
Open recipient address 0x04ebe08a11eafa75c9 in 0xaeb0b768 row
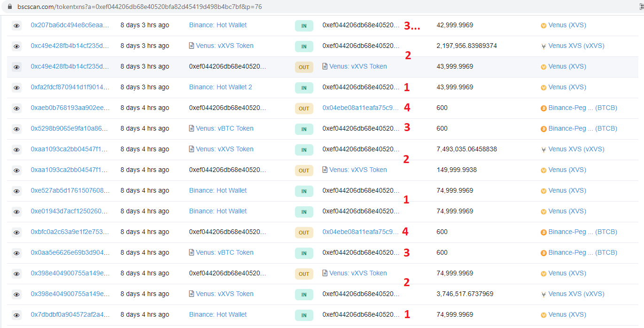pyautogui.click(x=360, y=108)
